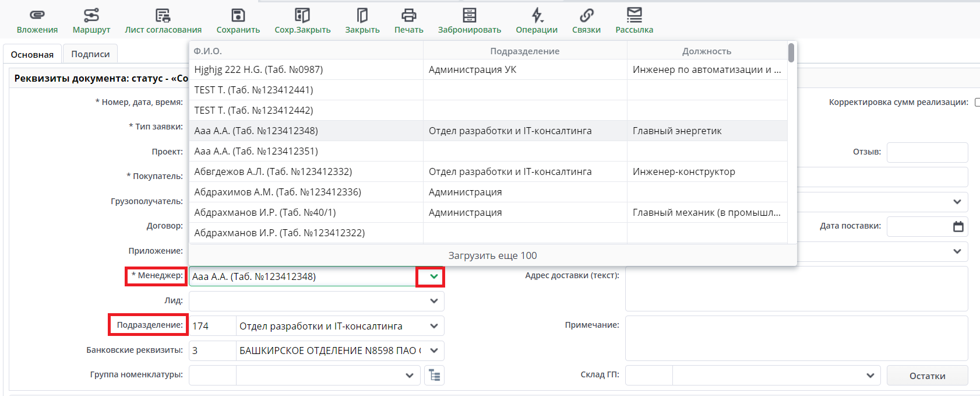The image size is (980, 396).
Task: Switch to the Подписи tab
Action: click(90, 54)
